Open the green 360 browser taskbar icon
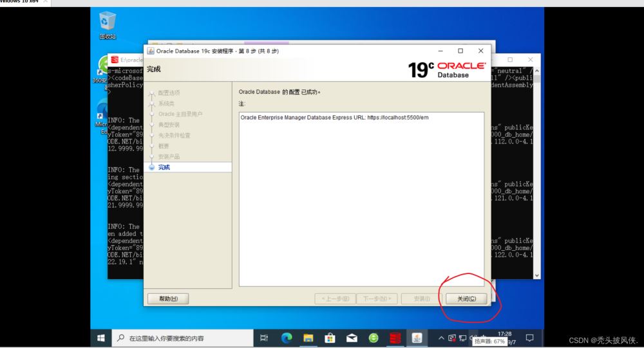644x348 pixels. (374, 338)
